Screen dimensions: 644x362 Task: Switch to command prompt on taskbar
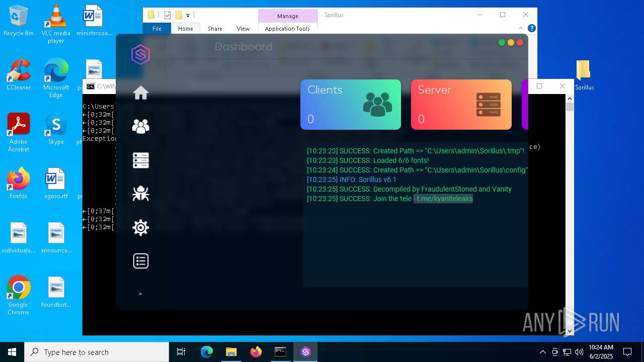point(281,352)
